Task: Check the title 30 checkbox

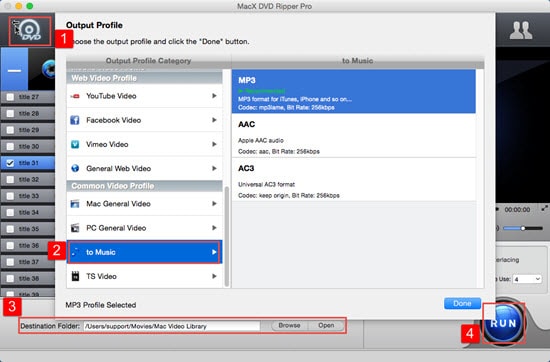Action: (11, 147)
